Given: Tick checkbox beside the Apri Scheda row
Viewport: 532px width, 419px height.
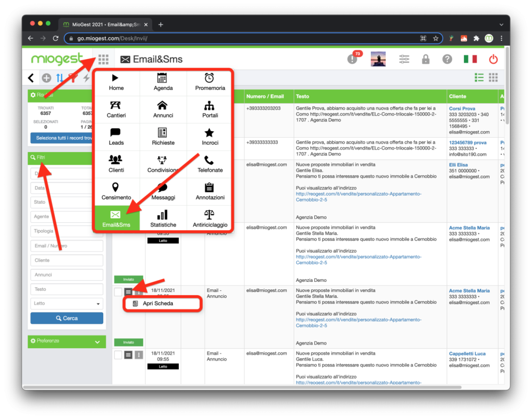Looking at the screenshot, I should (x=118, y=292).
